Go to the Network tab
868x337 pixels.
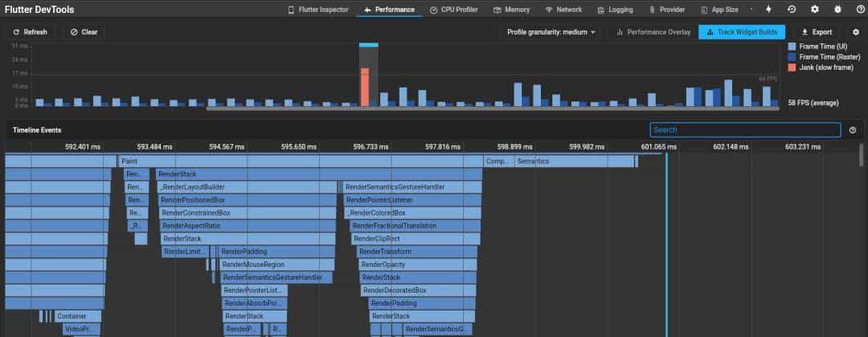pos(563,10)
